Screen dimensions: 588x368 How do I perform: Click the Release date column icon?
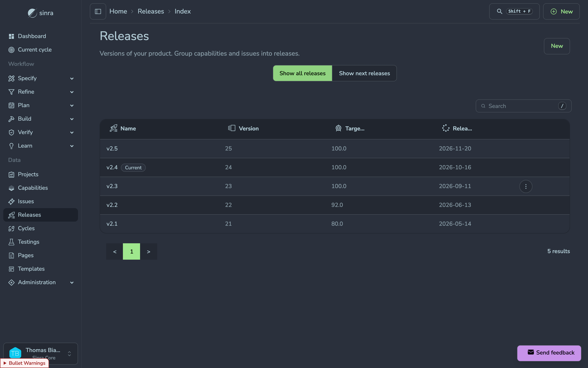pyautogui.click(x=446, y=128)
